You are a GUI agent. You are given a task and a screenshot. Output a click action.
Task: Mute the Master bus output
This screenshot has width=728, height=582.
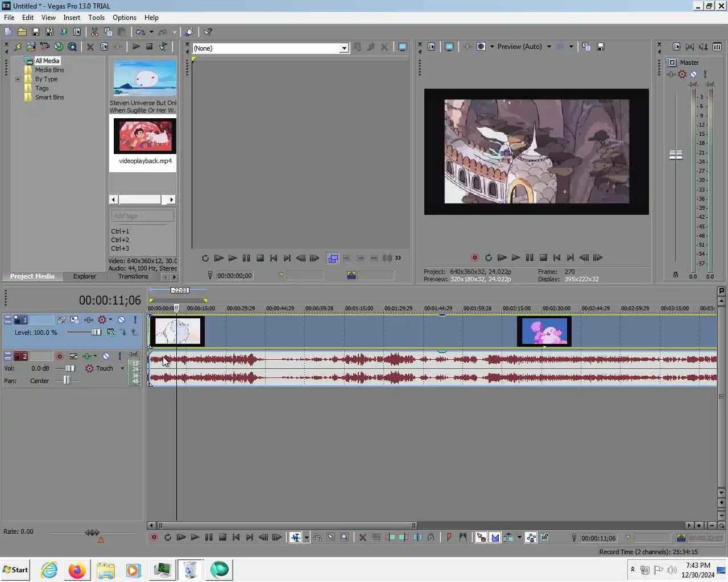pyautogui.click(x=693, y=74)
